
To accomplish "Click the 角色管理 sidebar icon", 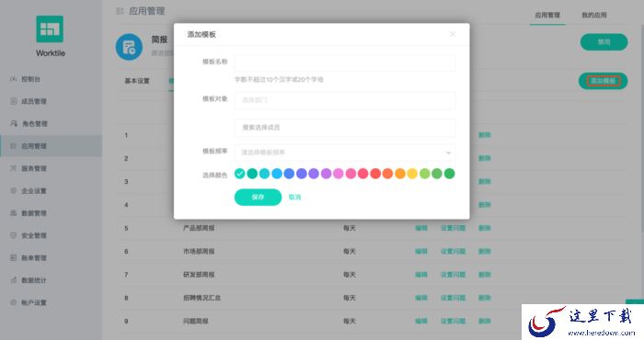I will coord(14,123).
